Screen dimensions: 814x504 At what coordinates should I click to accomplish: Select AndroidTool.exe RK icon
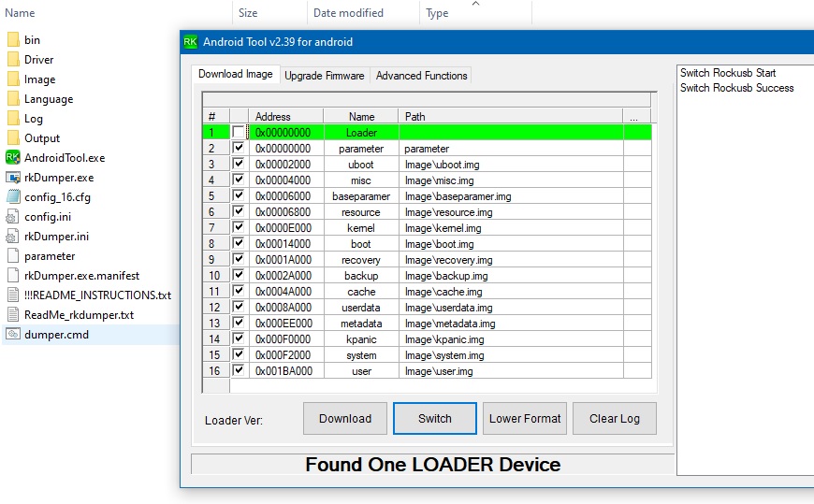tap(12, 158)
